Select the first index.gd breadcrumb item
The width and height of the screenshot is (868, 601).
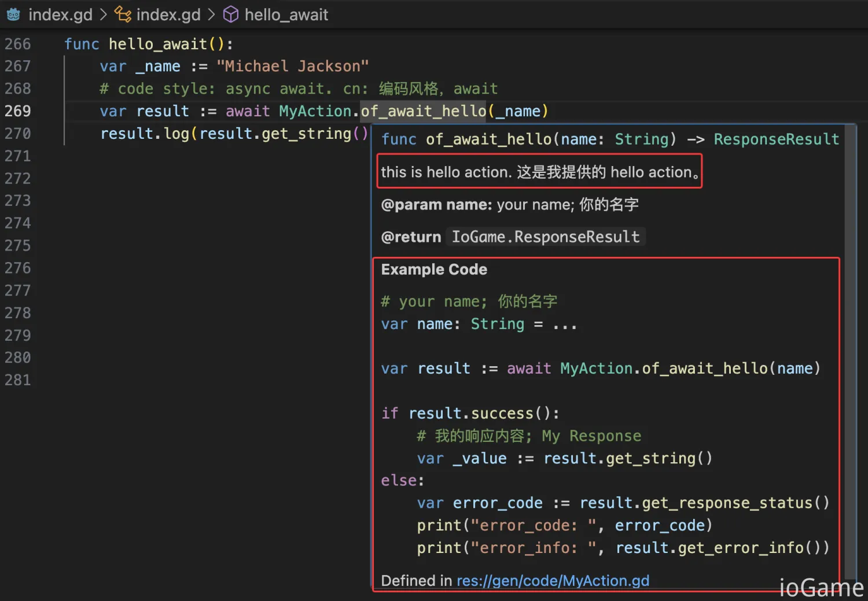pyautogui.click(x=60, y=14)
